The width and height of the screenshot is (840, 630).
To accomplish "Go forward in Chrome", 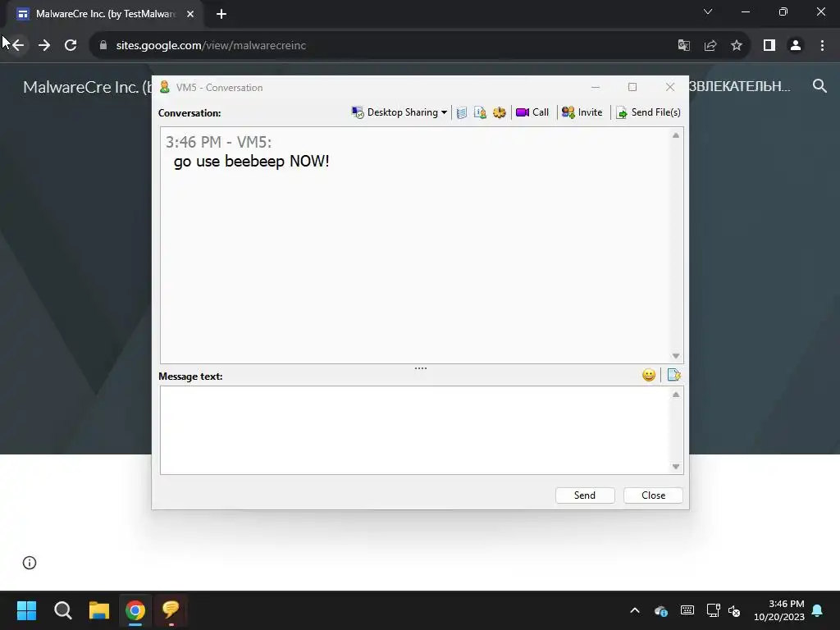I will [x=44, y=46].
